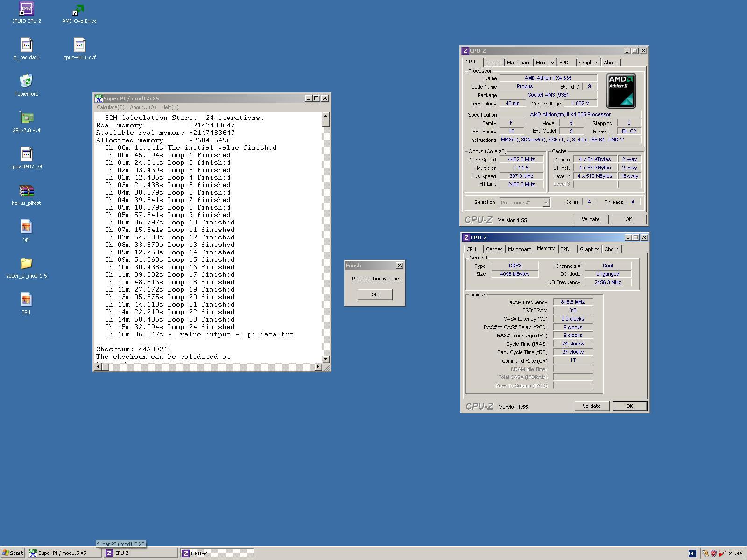Click the CAS# Latency 9.0 clocks value
Screen dimensions: 747x560
tap(573, 319)
